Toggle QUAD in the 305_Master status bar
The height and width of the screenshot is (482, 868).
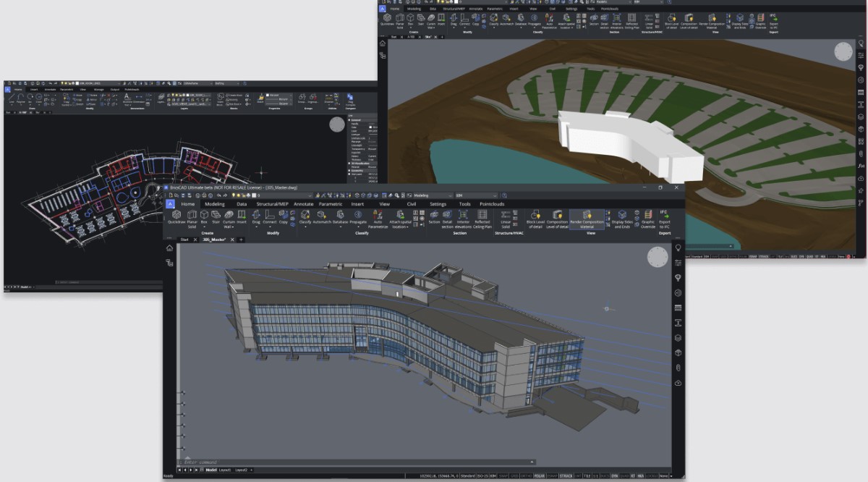pyautogui.click(x=624, y=476)
